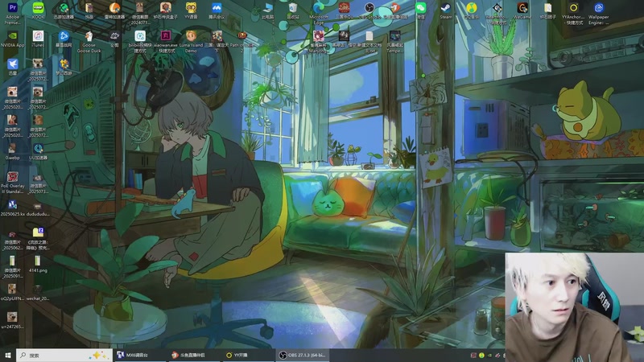Viewport: 644px width, 362px height.
Task: Click the red system tray icon
Action: pyautogui.click(x=473, y=355)
